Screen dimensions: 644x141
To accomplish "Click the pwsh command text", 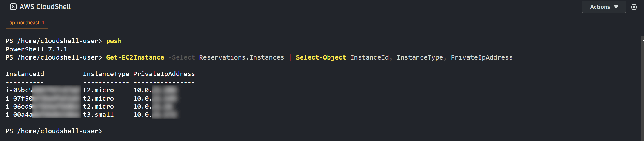I will [x=114, y=41].
